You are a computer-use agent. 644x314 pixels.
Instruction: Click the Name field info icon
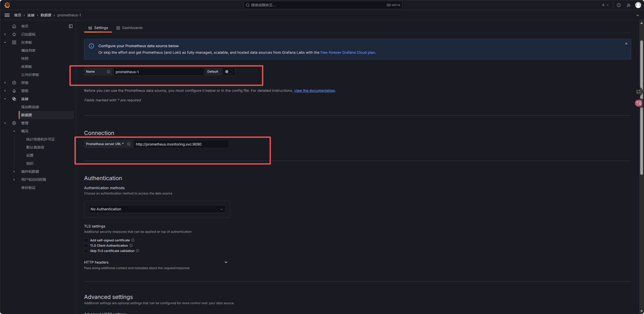point(109,72)
